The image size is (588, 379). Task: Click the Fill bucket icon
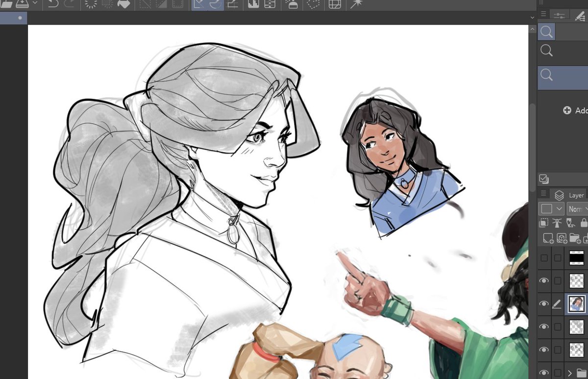coord(124,4)
